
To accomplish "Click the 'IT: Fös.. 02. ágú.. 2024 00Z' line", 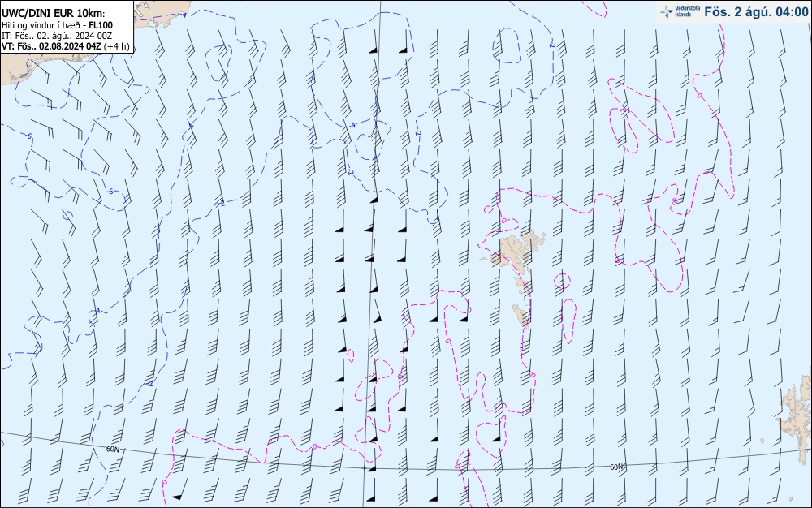I will [57, 36].
